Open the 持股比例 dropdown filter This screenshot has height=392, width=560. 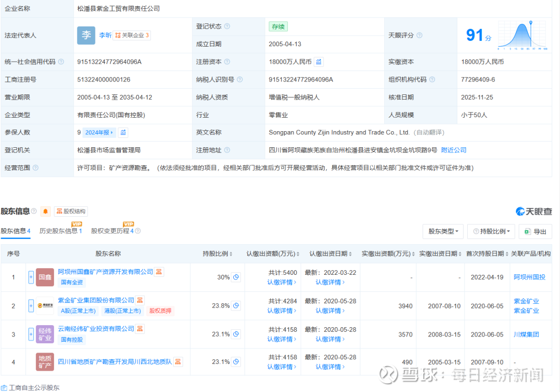coord(491,231)
